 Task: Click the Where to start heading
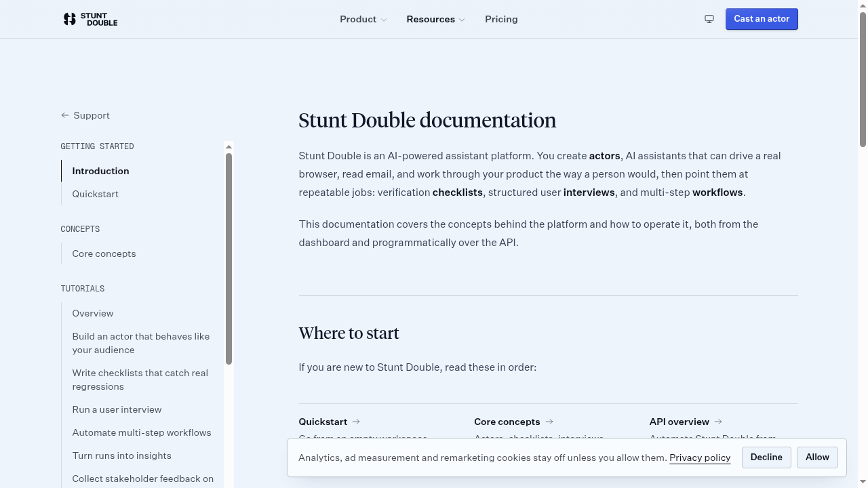(349, 333)
